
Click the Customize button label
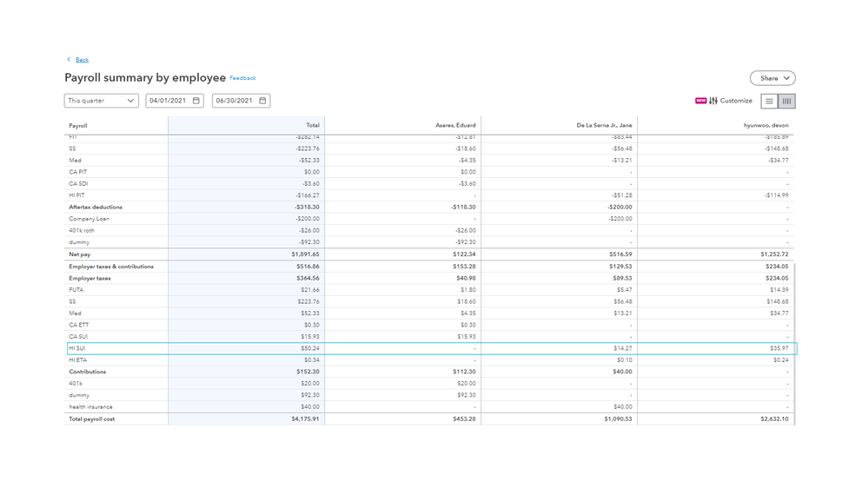(x=736, y=101)
